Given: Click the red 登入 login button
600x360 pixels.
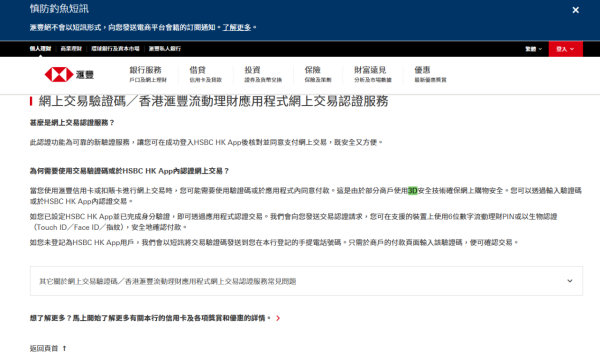Looking at the screenshot, I should (566, 49).
